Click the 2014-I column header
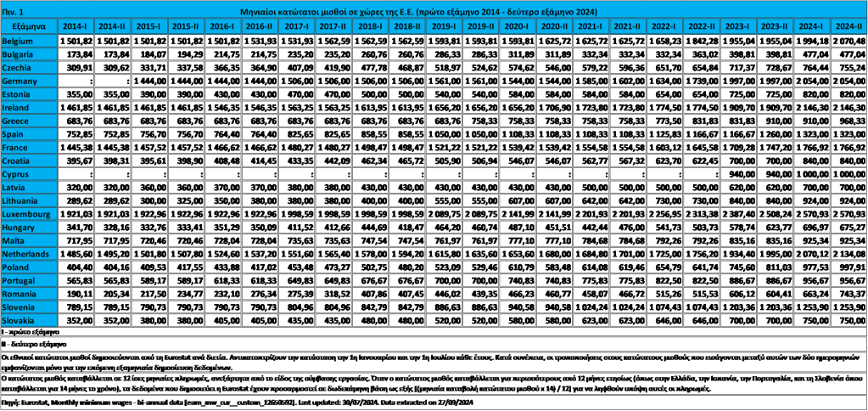This screenshot has width=868, height=411. [x=77, y=27]
